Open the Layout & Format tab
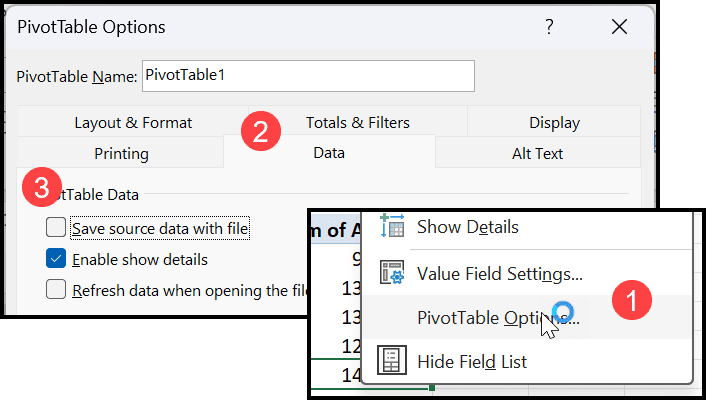Viewport: 706px width, 400px height. pyautogui.click(x=133, y=123)
